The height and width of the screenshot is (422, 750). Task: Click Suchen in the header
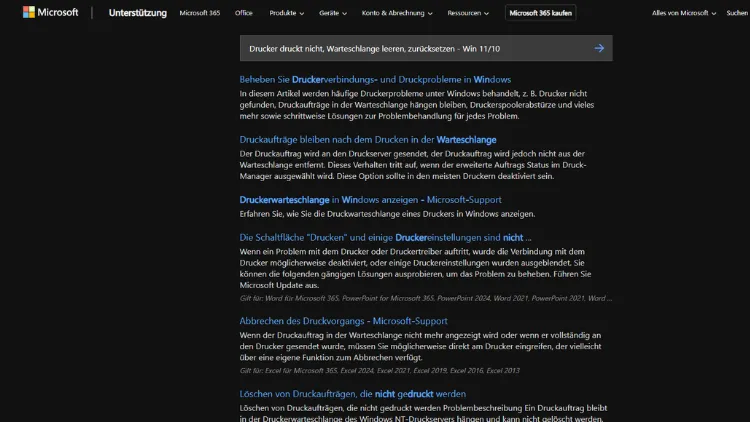[738, 13]
